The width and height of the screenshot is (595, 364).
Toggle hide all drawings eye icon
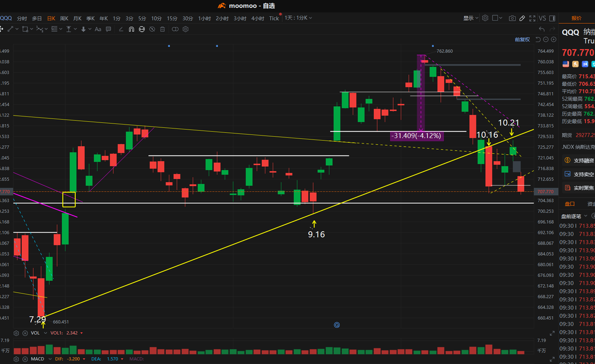pos(152,29)
